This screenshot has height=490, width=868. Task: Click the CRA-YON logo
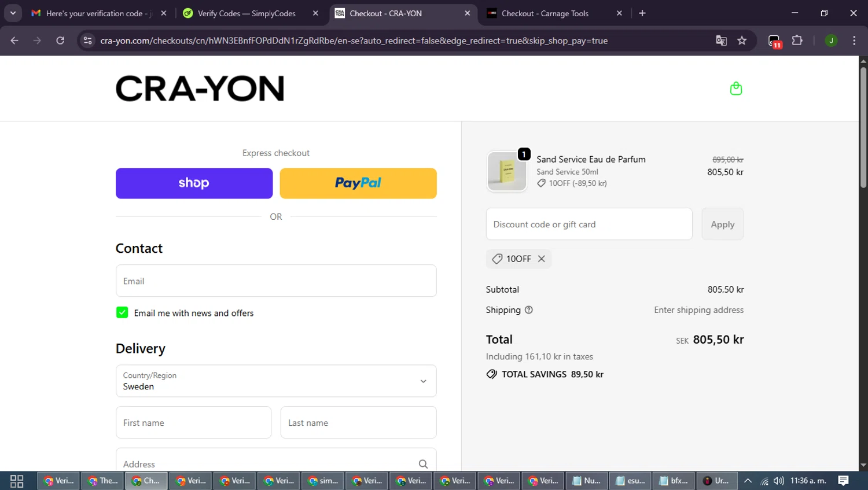(200, 89)
